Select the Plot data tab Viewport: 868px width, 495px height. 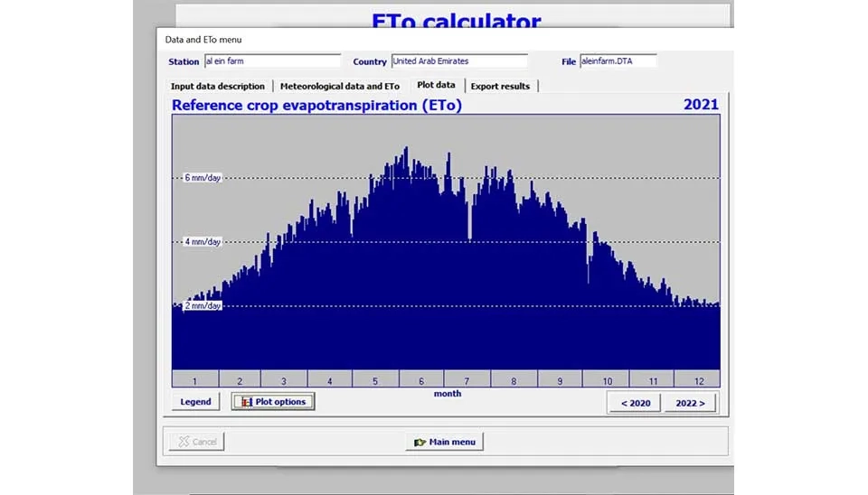[436, 85]
